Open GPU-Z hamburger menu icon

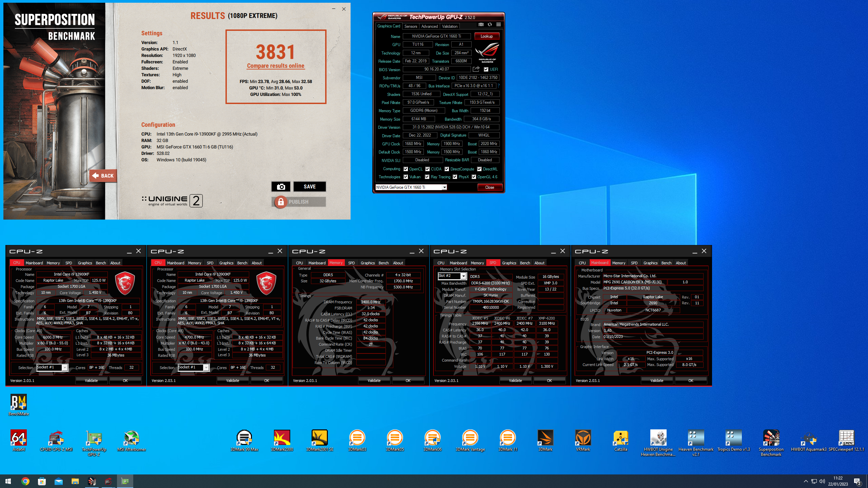tap(498, 24)
